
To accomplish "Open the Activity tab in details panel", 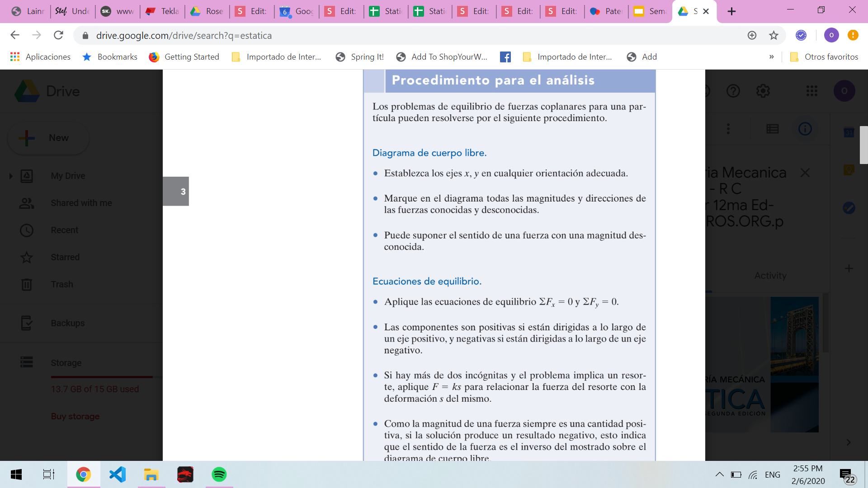I will coord(770,276).
